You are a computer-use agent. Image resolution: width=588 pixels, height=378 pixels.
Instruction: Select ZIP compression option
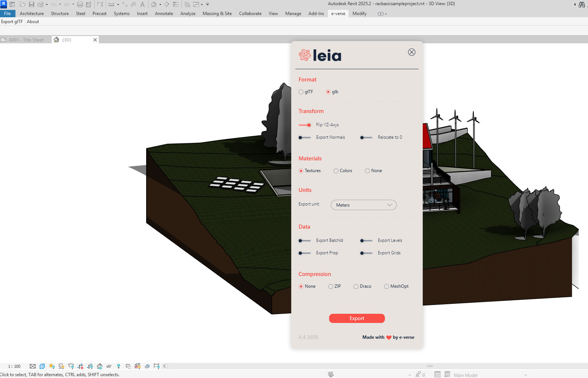click(x=331, y=286)
